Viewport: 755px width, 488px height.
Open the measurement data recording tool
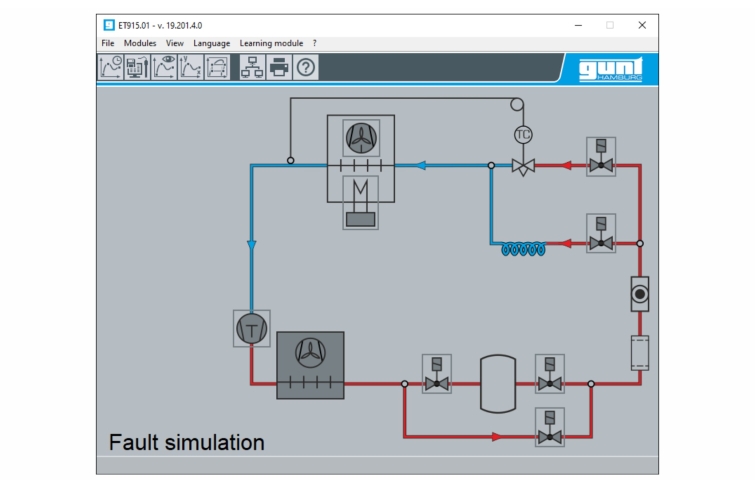click(137, 67)
